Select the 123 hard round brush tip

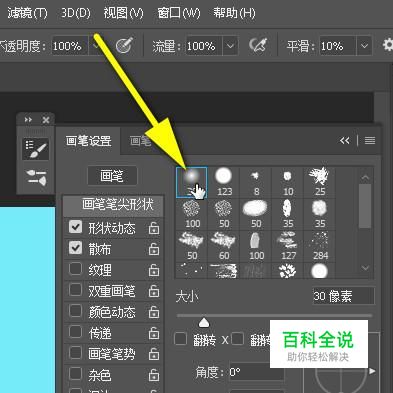[x=224, y=182]
